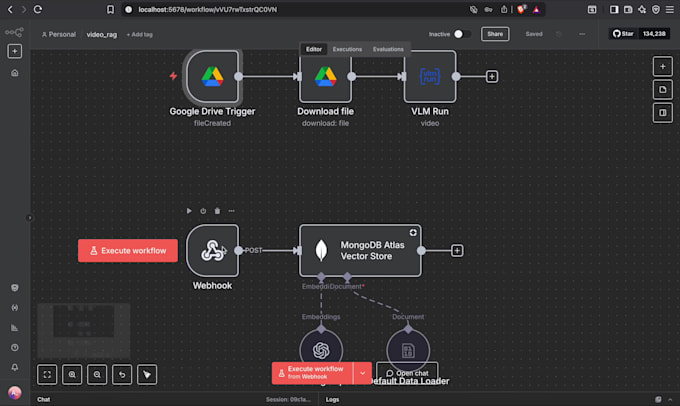
Task: Click Add tag next to workflow name
Action: click(140, 34)
